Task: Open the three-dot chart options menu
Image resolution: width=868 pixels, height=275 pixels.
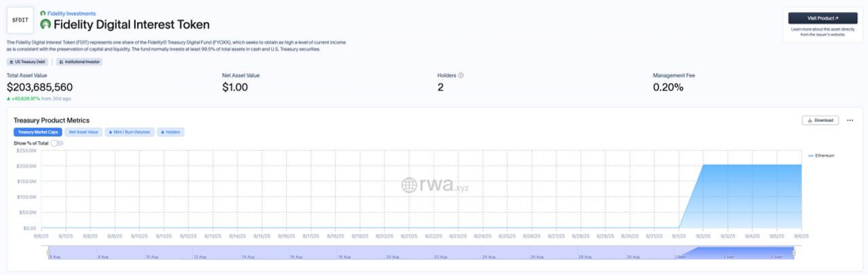Action: [x=850, y=120]
